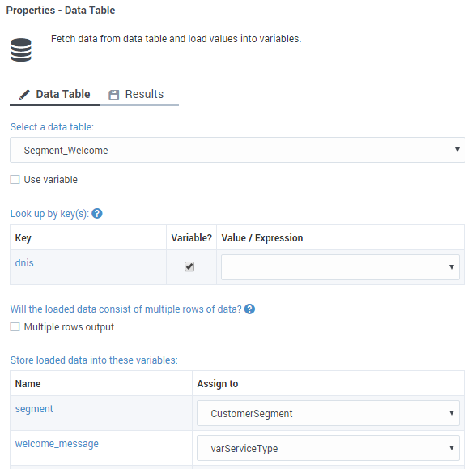Click the Assign to column header
Screen dimensions: 476x469
tap(218, 384)
